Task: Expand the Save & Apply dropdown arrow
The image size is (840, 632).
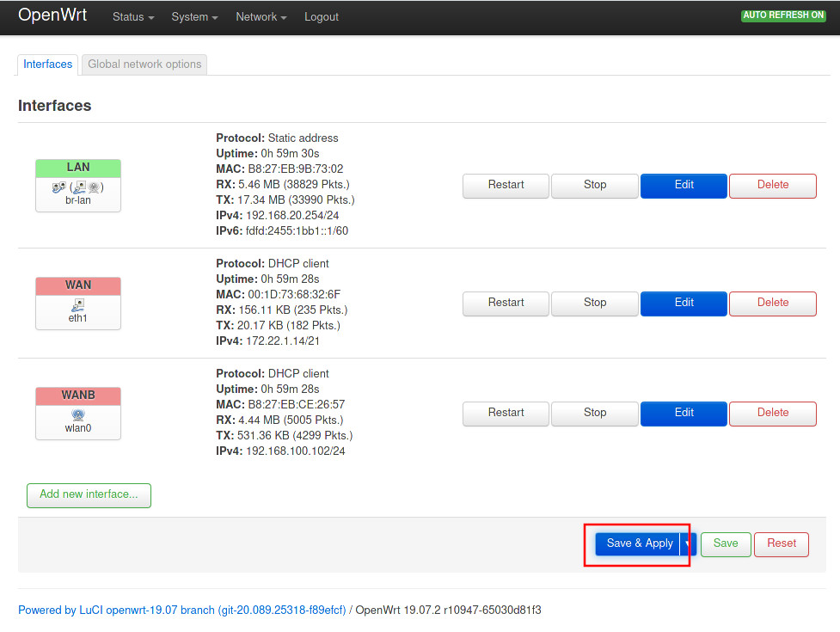Action: (688, 543)
